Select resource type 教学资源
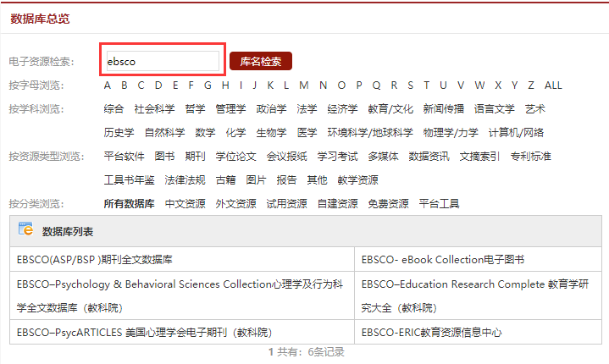The width and height of the screenshot is (609, 364). pos(357,180)
